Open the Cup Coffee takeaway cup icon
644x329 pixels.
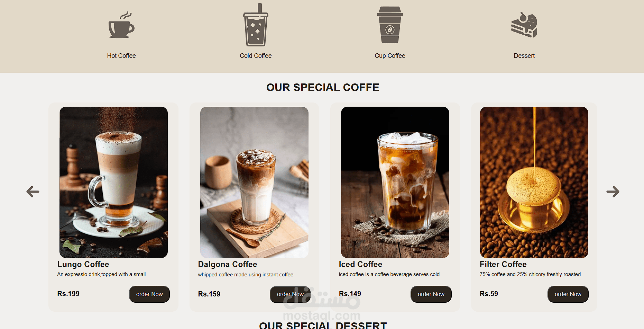coord(390,25)
